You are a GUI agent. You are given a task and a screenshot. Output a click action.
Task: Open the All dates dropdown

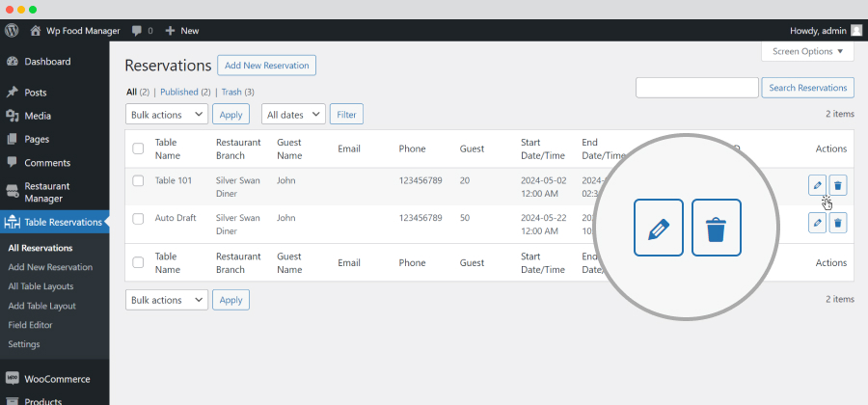pos(293,114)
